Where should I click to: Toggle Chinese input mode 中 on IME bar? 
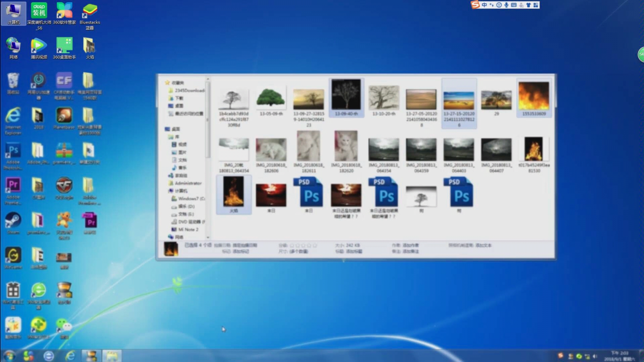click(x=484, y=5)
